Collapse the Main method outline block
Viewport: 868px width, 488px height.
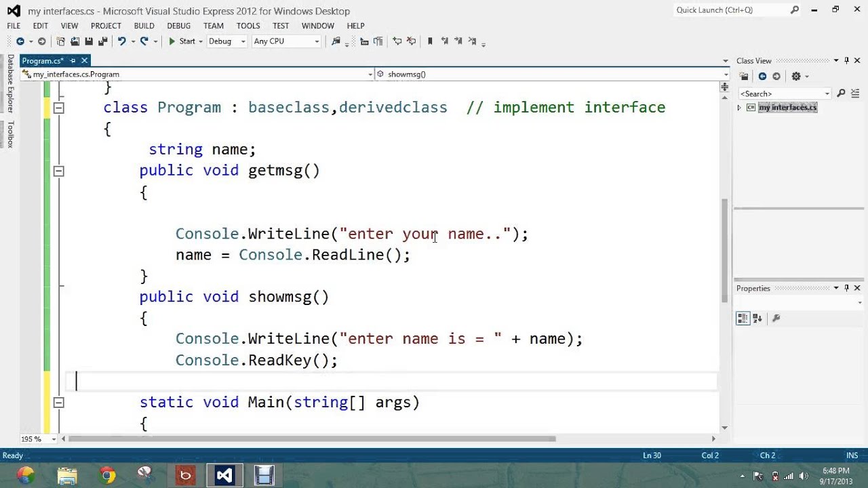coord(59,403)
